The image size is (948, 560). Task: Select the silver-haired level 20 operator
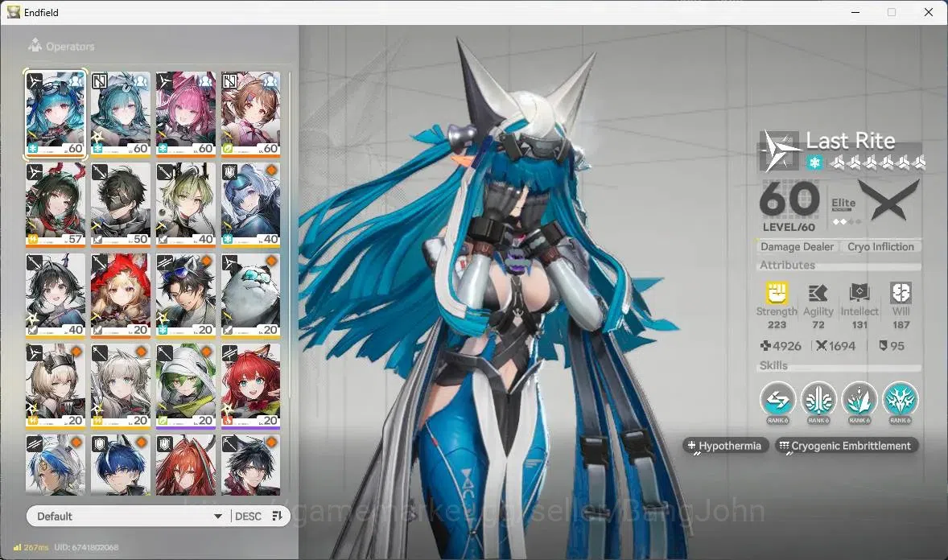[x=121, y=386]
